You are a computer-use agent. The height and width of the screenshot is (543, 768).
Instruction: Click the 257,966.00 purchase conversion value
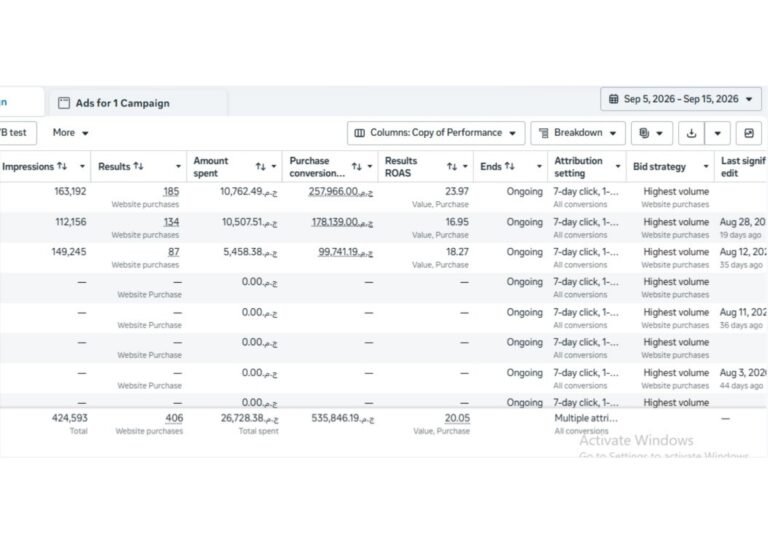340,191
